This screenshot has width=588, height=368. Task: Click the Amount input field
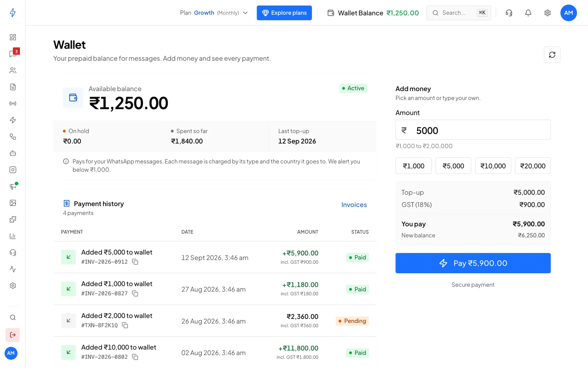point(473,130)
